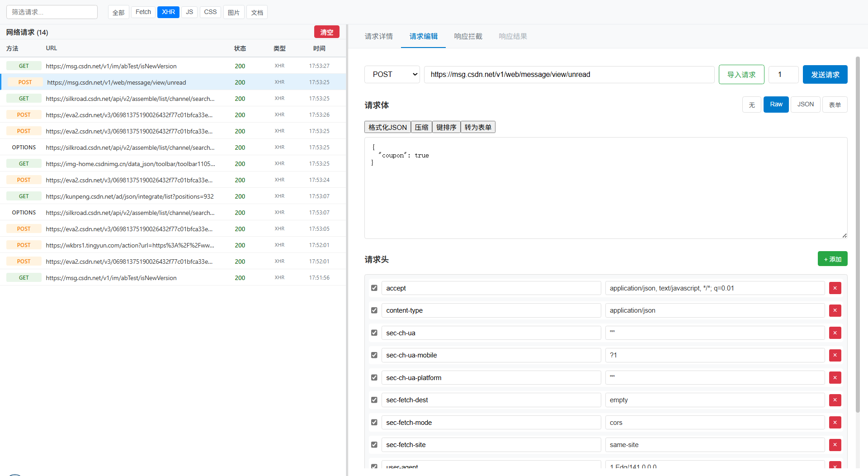Click the 键排序 button
The image size is (868, 476).
tap(446, 127)
